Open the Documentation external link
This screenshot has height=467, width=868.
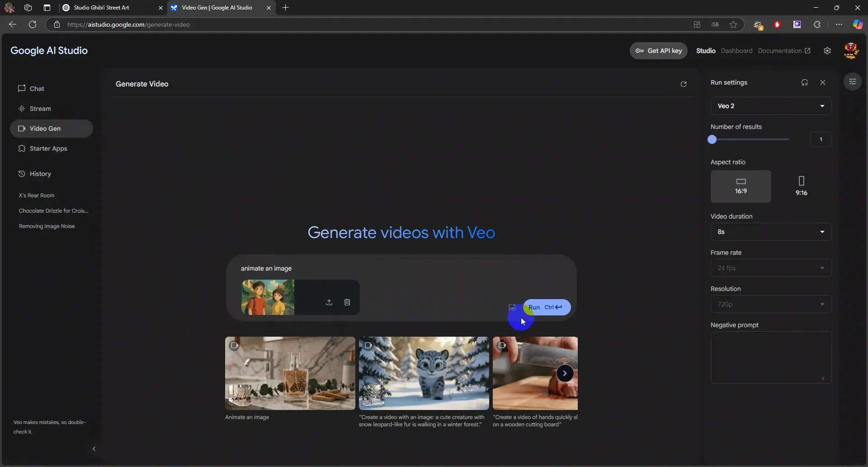click(784, 51)
